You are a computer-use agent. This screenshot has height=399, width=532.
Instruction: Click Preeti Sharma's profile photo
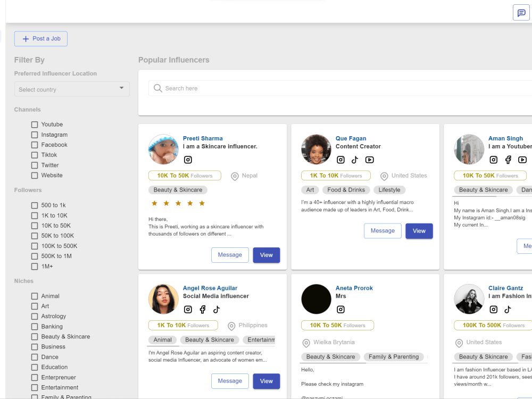(x=163, y=149)
